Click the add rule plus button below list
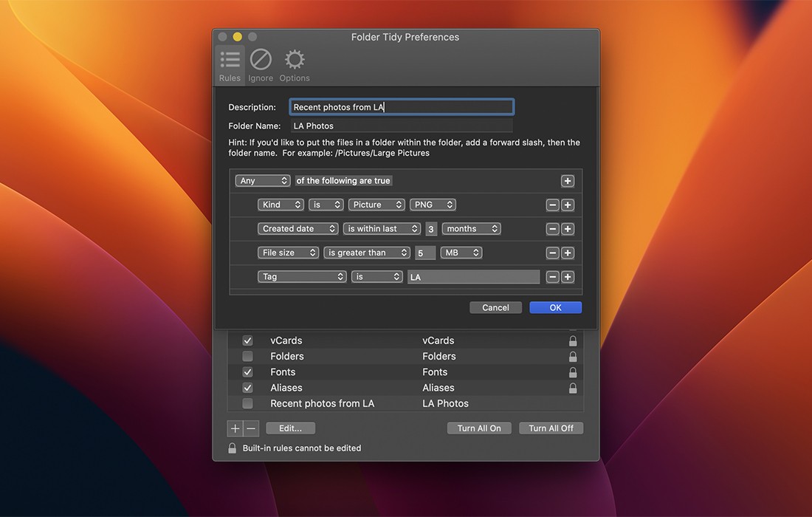Screen dimensions: 812x517 235,428
